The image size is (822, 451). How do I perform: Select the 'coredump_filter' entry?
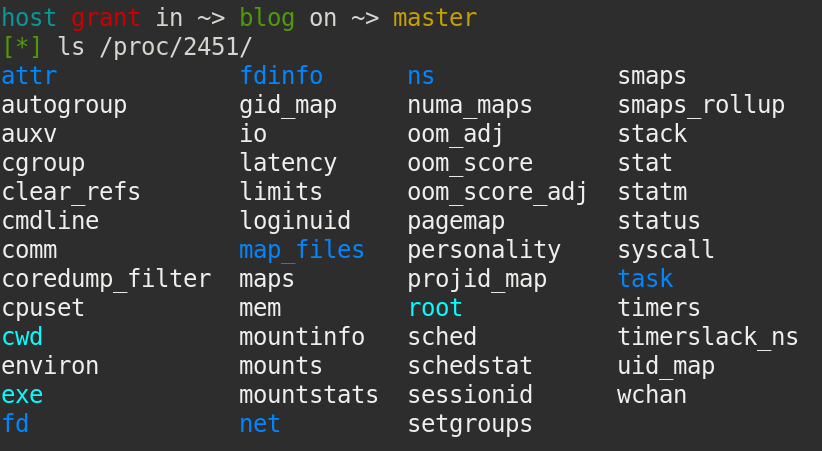click(106, 279)
